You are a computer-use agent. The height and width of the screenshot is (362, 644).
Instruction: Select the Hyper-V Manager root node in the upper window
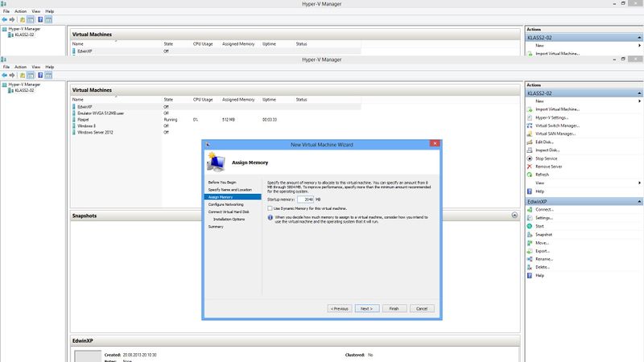tap(24, 29)
